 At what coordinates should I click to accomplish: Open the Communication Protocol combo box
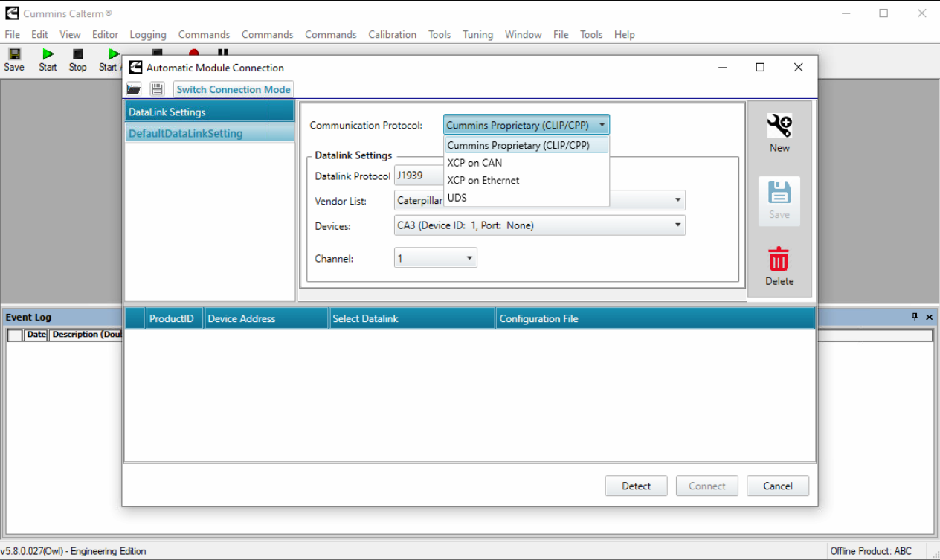527,125
